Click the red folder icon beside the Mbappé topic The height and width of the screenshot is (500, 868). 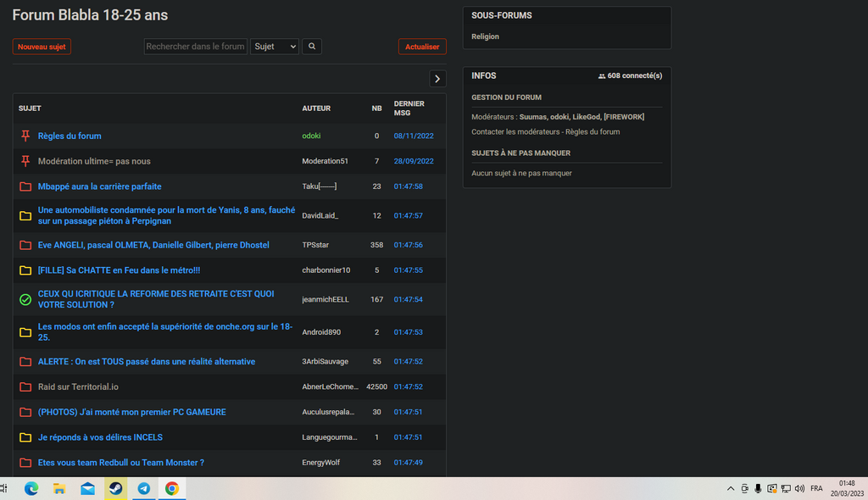(x=25, y=186)
